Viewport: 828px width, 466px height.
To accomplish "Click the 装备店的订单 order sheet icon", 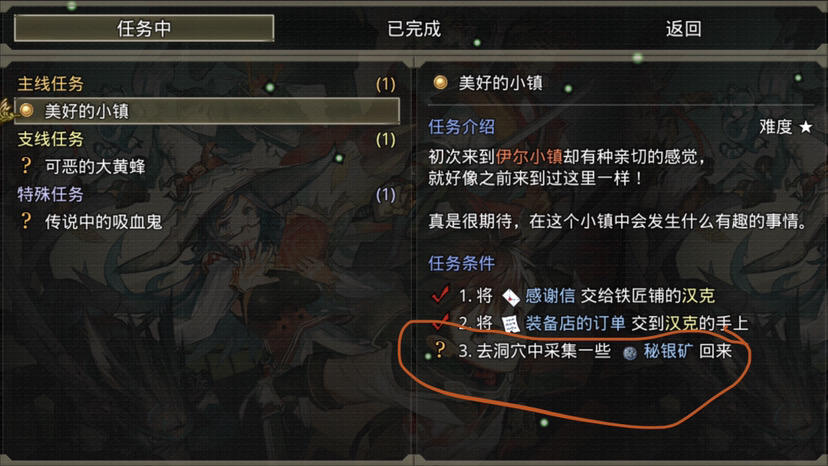I will (x=510, y=324).
